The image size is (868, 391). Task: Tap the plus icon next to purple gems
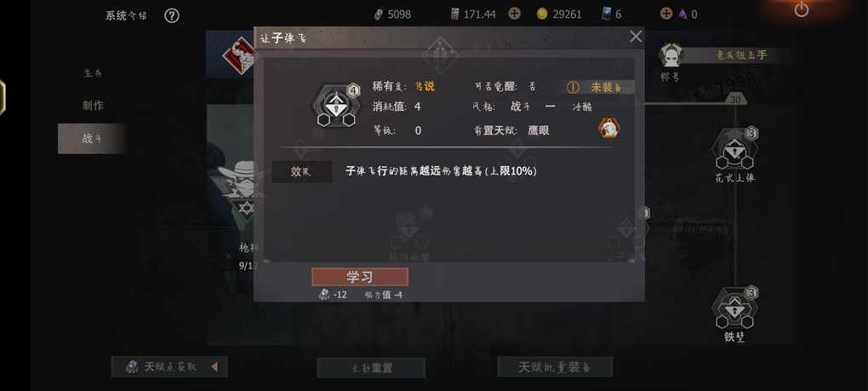point(666,14)
